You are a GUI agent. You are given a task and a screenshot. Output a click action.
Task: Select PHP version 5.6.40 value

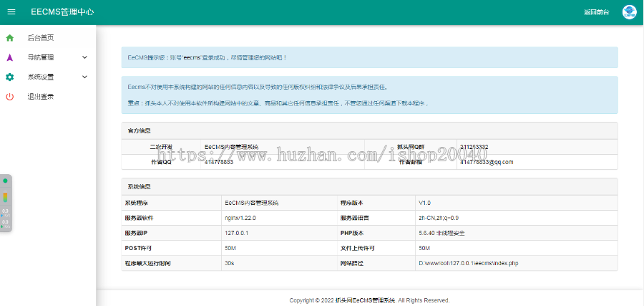click(442, 233)
